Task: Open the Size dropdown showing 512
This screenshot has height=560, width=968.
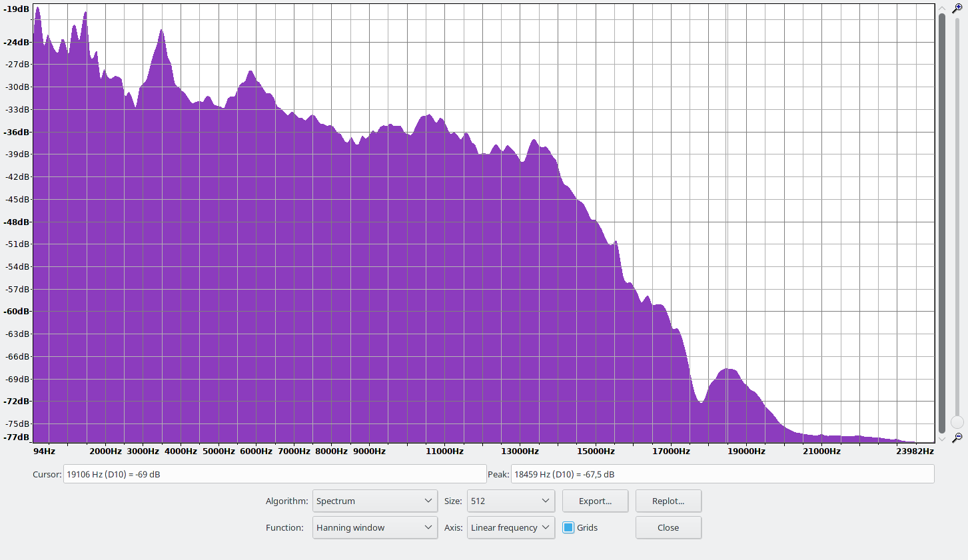Action: (511, 501)
